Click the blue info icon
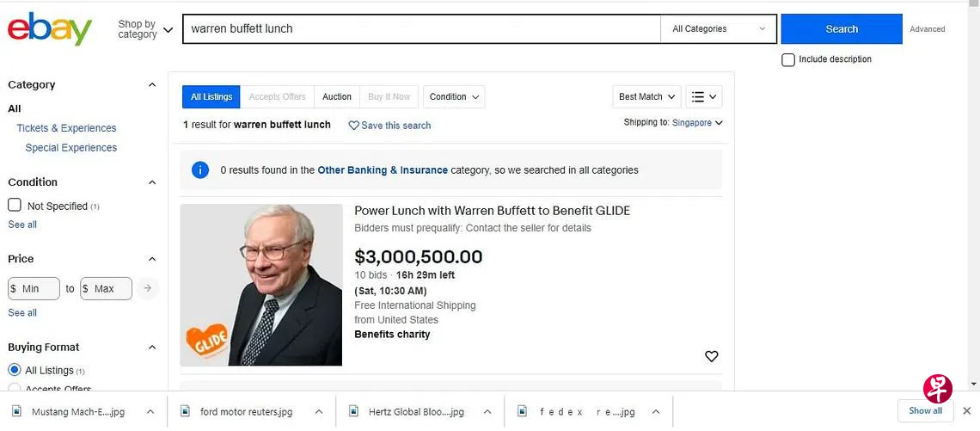This screenshot has width=980, height=431. pos(200,170)
